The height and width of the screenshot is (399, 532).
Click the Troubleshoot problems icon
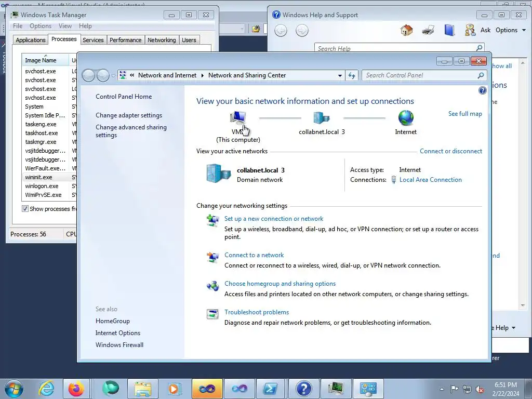tap(212, 314)
